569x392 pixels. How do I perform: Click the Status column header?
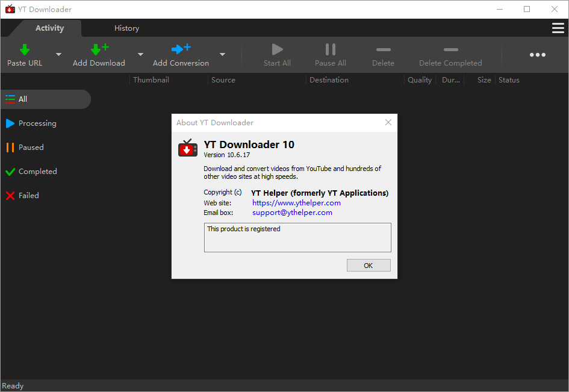(x=509, y=80)
